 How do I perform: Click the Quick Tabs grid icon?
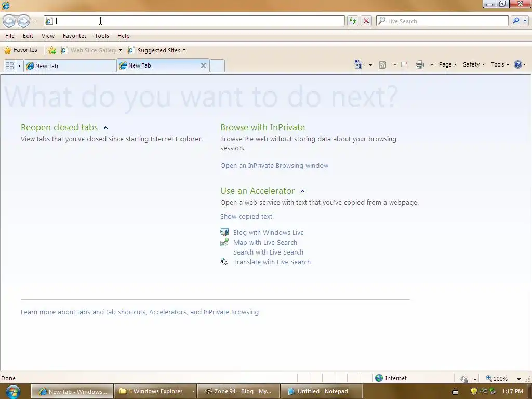pyautogui.click(x=10, y=65)
